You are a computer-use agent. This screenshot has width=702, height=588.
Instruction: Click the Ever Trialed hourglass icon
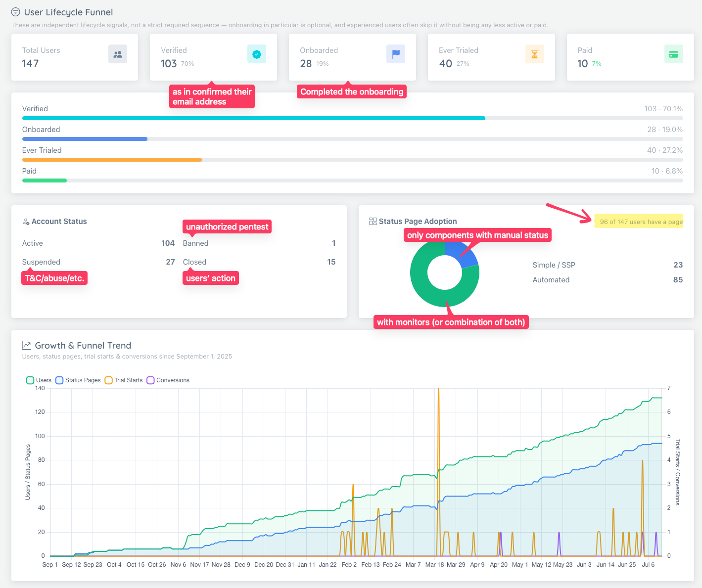click(535, 54)
